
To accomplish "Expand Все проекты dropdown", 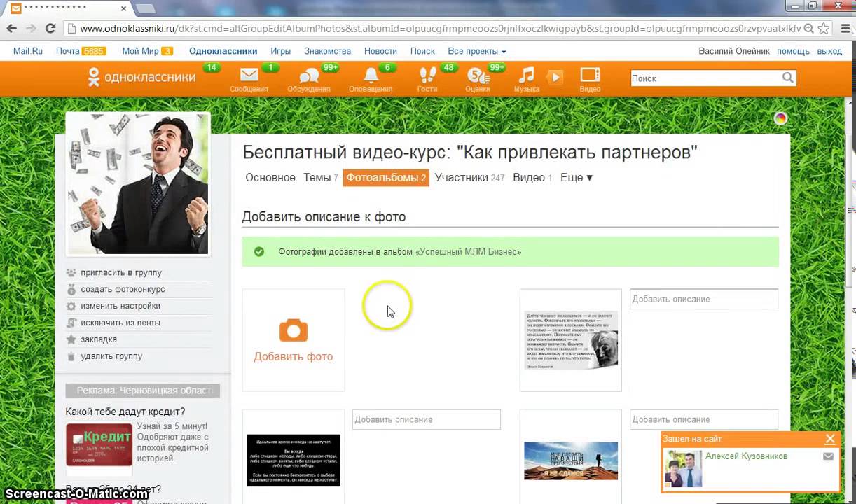I will [x=477, y=51].
